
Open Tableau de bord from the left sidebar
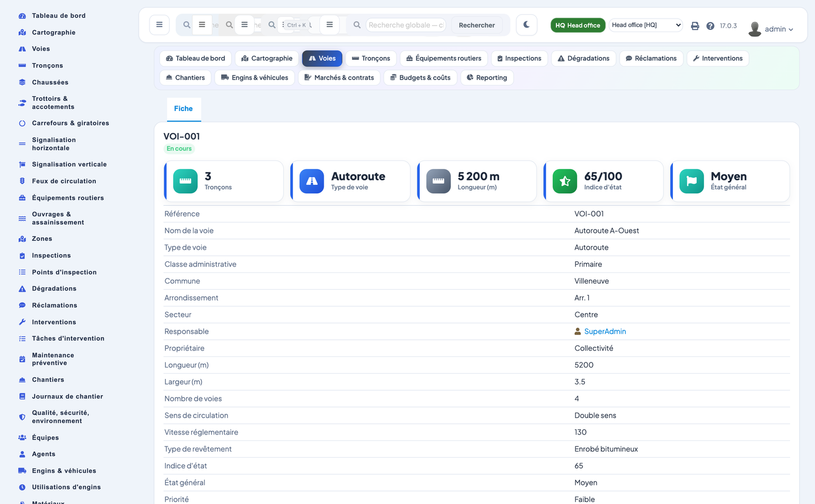[x=59, y=16]
